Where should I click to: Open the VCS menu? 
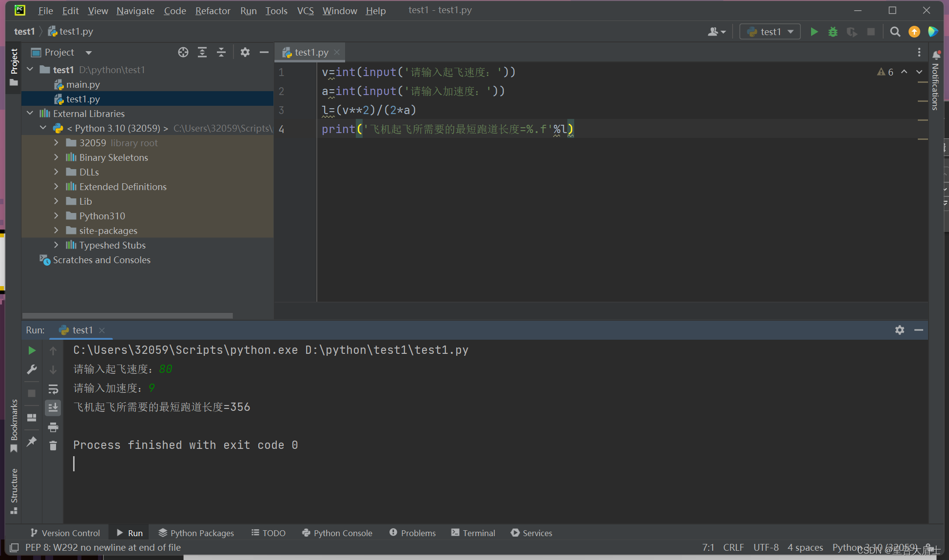click(305, 10)
